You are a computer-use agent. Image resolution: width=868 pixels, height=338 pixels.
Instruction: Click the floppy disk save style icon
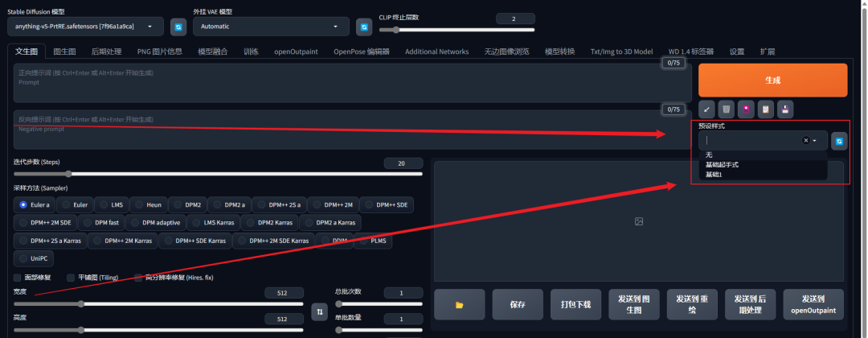tap(785, 109)
